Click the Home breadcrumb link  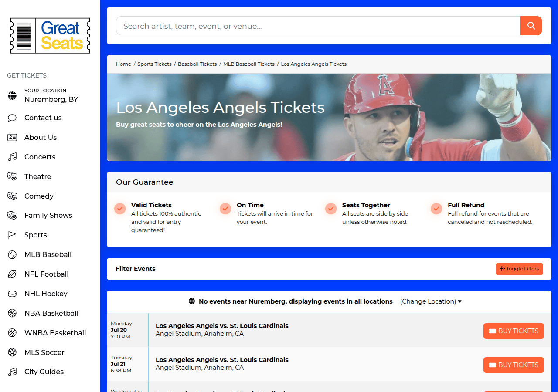click(123, 64)
